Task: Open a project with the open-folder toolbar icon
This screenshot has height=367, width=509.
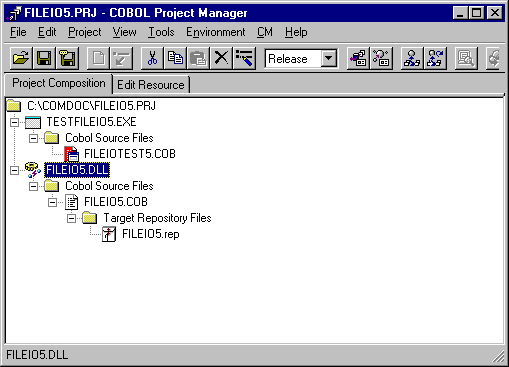Action: pos(21,58)
